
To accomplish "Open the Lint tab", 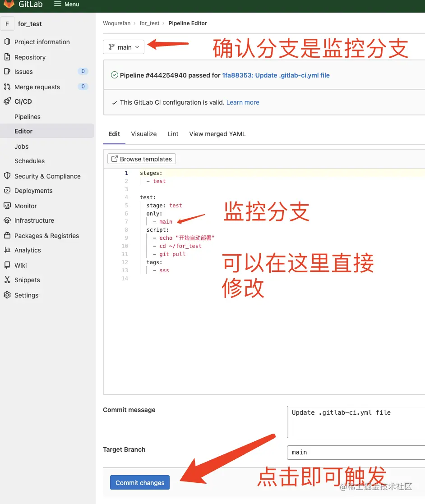I will 173,134.
